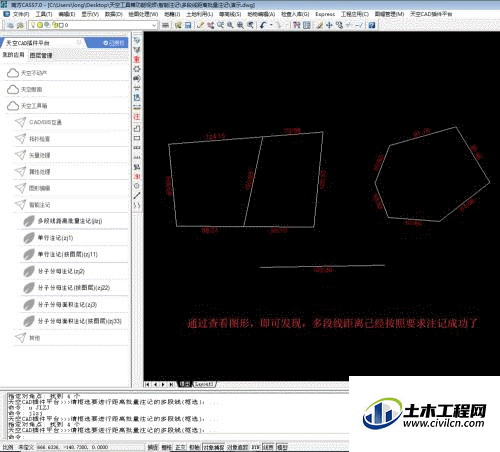Jump to the first layout tab arrow

(147, 384)
